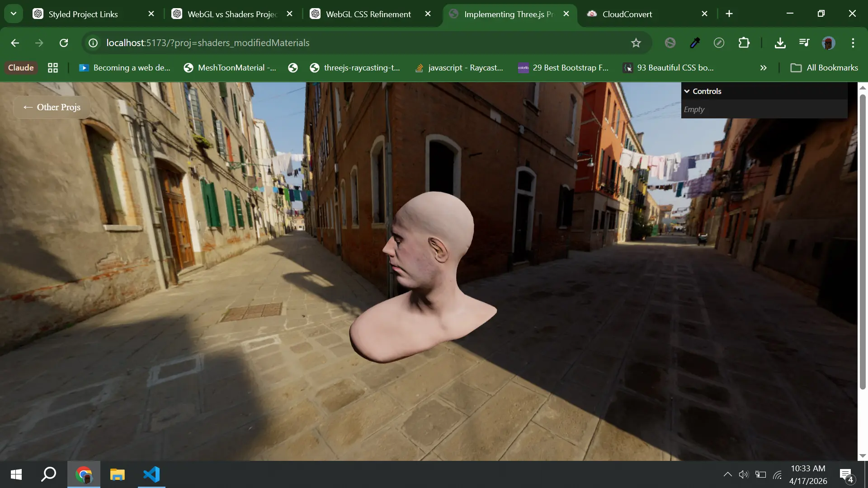Viewport: 868px width, 488px height.
Task: Switch to WebGL CSS Refinement tab
Action: 368,14
